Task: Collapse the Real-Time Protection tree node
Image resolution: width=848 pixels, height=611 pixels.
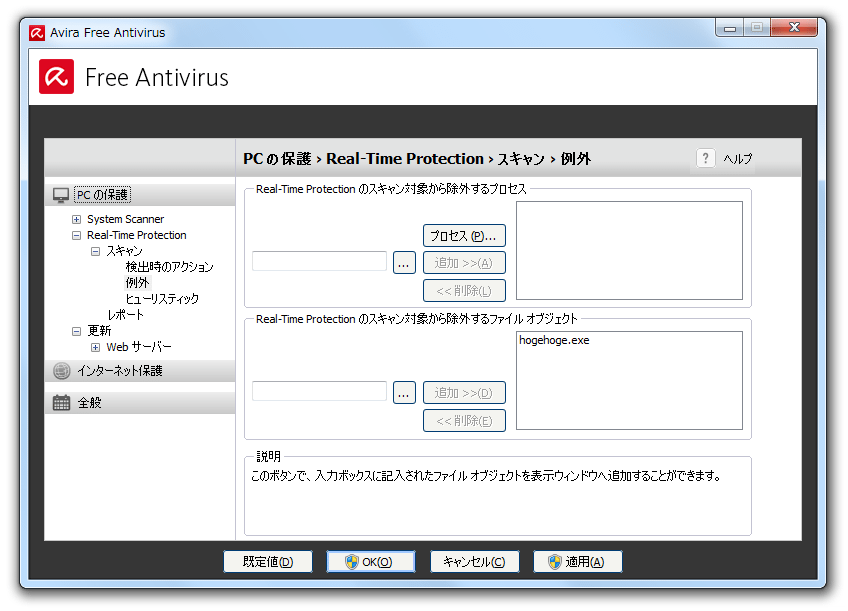Action: click(76, 236)
